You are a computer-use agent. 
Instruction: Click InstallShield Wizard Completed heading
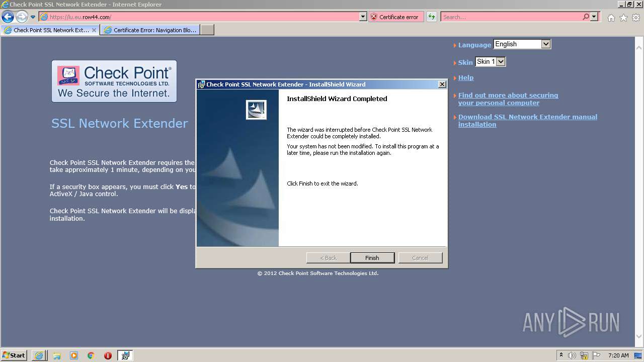tap(337, 99)
